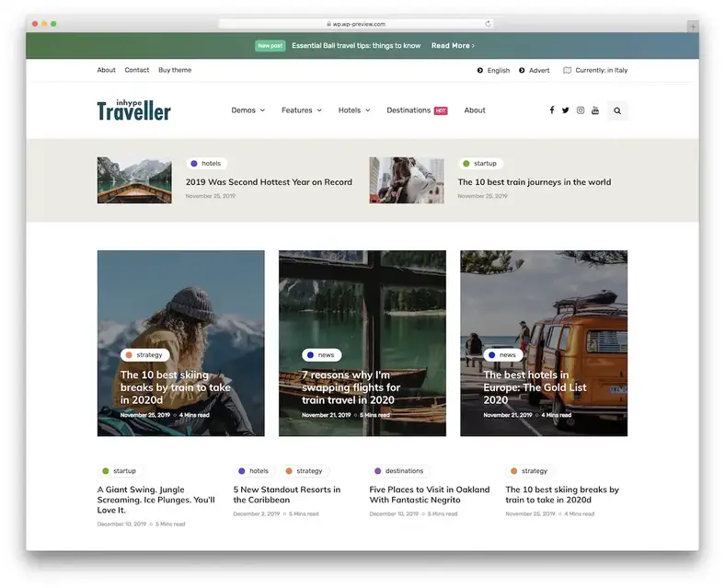Image resolution: width=725 pixels, height=588 pixels.
Task: Click startup tag above train journeys headline
Action: [480, 163]
